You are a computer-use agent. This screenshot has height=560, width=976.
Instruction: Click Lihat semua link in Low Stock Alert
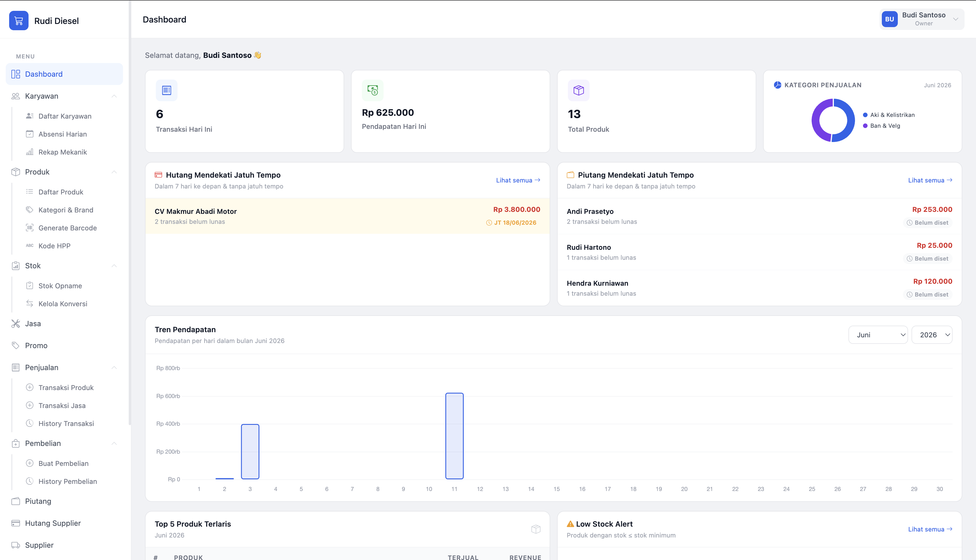click(930, 529)
